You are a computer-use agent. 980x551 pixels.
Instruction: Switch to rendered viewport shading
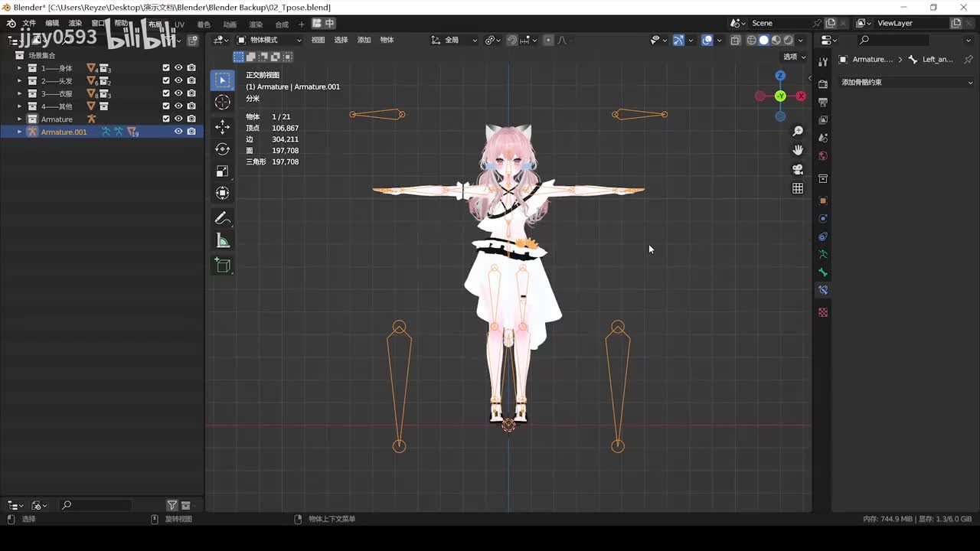click(789, 40)
